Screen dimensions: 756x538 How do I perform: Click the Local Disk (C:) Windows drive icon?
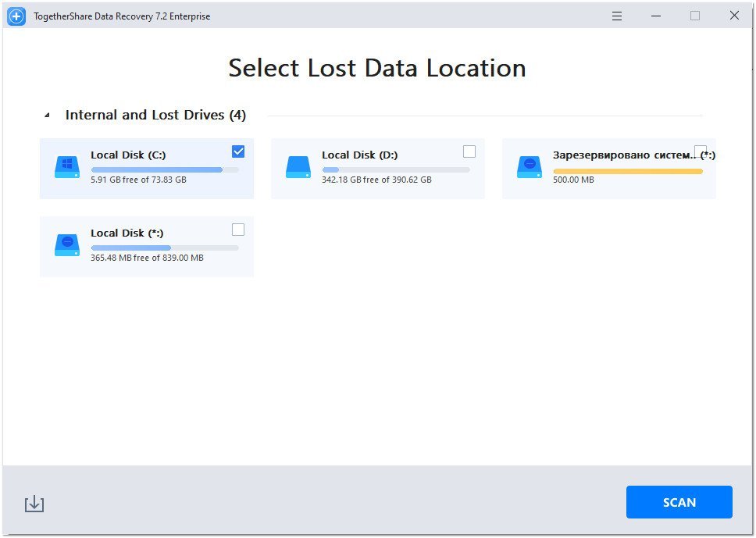pos(67,167)
